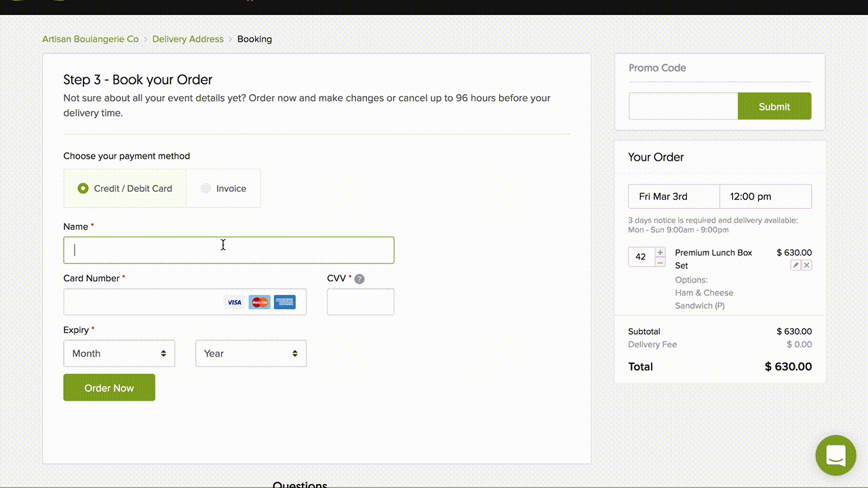
Task: Click the Visa card logo
Action: [x=234, y=302]
